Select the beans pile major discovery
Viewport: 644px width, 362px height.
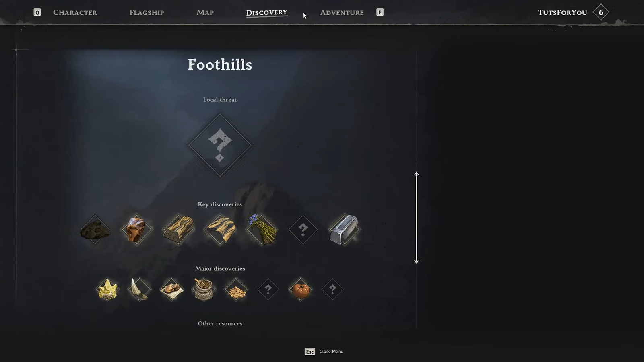236,289
